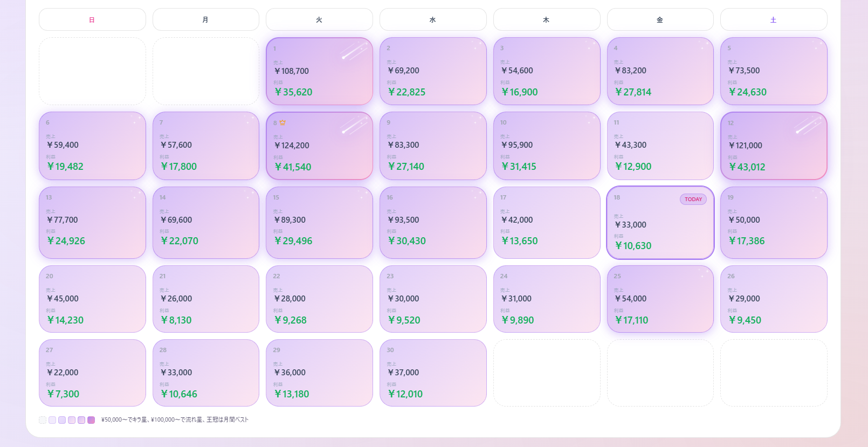The width and height of the screenshot is (868, 447).
Task: Open the day 25 card showing ¥54,000
Action: (660, 299)
